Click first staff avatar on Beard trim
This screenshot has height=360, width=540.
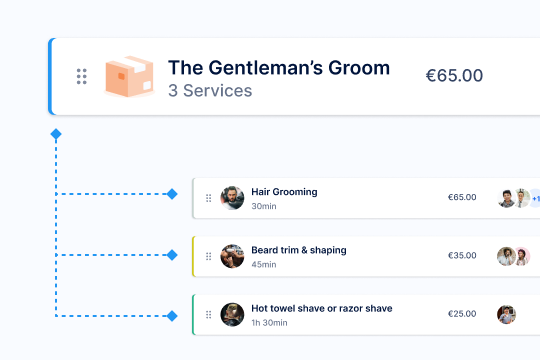point(506,256)
